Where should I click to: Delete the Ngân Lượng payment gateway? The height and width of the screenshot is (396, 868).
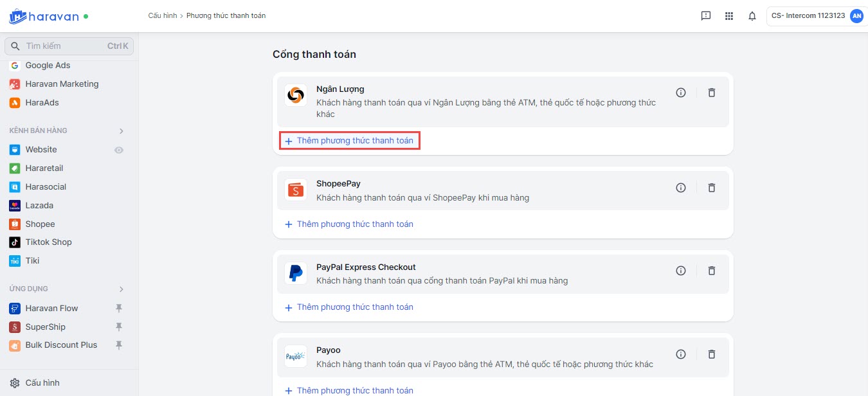pyautogui.click(x=712, y=93)
